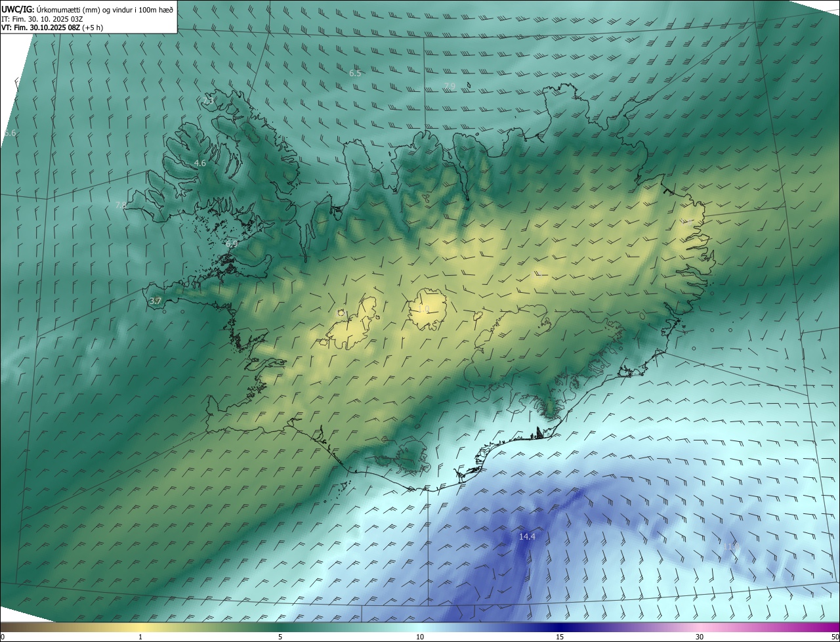Click the 6.6 value label at left edge
The height and width of the screenshot is (642, 840).
pos(10,133)
